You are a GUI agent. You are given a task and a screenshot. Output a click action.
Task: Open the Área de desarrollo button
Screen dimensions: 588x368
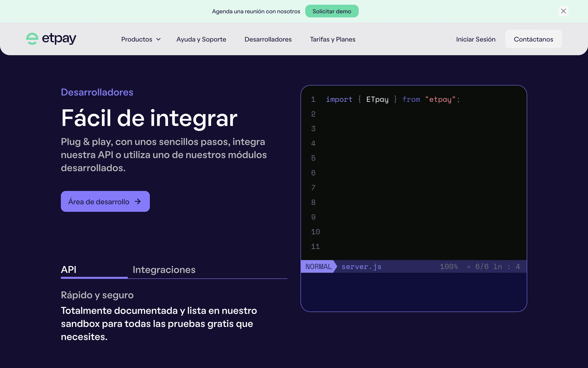(105, 201)
